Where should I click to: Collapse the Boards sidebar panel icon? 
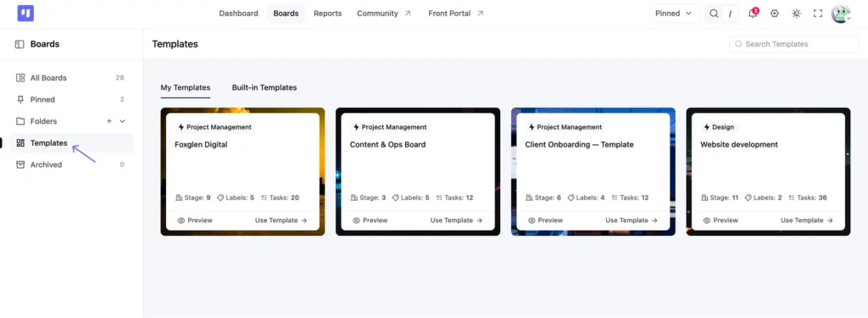click(19, 44)
